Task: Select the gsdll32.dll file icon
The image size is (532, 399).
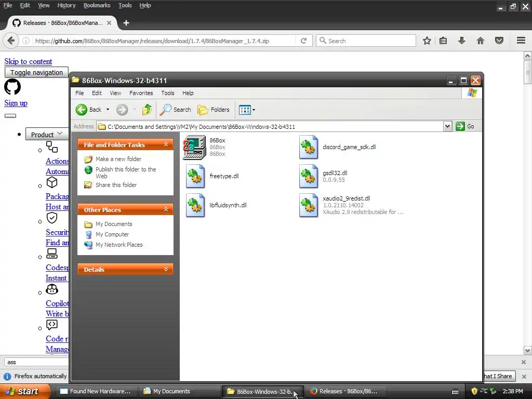Action: (x=309, y=176)
